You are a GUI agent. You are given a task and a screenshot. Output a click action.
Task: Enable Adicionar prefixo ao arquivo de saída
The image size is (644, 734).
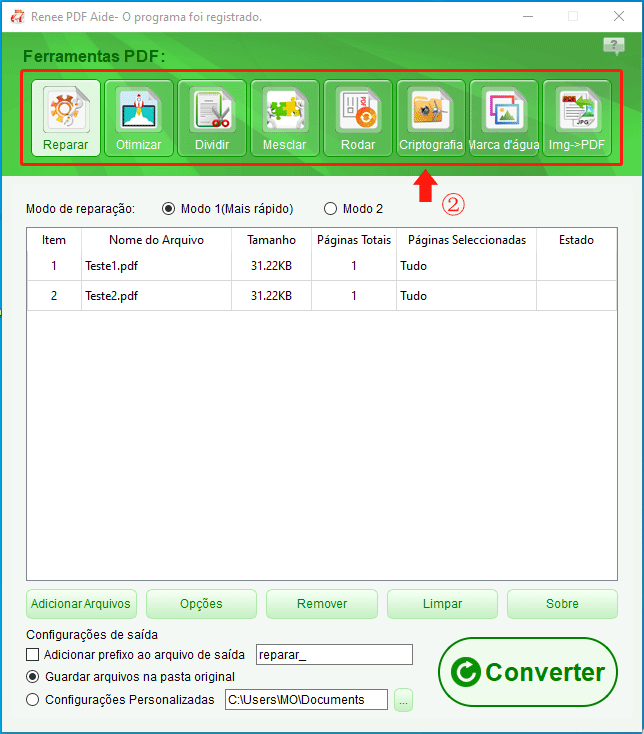coord(32,654)
